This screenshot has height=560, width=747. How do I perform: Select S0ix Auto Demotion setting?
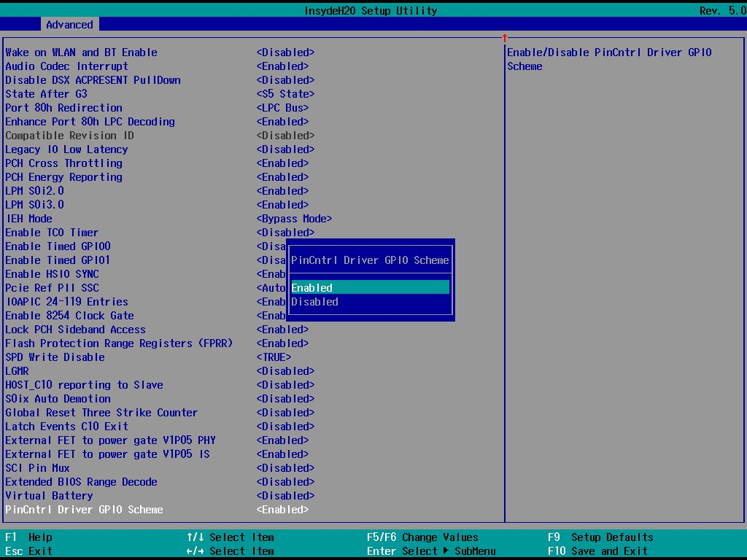point(58,398)
